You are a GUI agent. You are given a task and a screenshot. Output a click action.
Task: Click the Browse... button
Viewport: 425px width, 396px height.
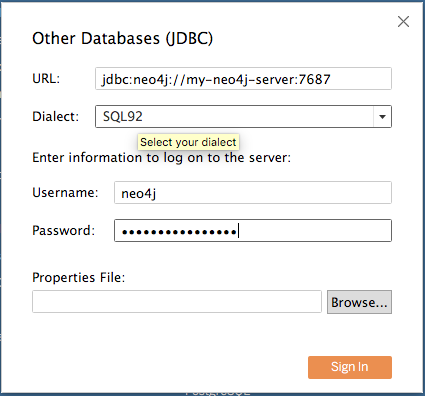tap(359, 302)
